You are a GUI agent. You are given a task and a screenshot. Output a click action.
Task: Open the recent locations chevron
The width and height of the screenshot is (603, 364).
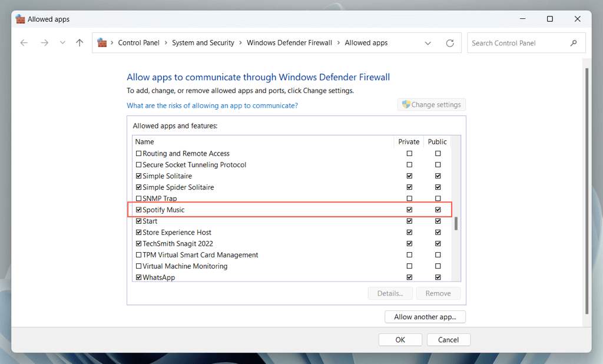click(x=62, y=43)
